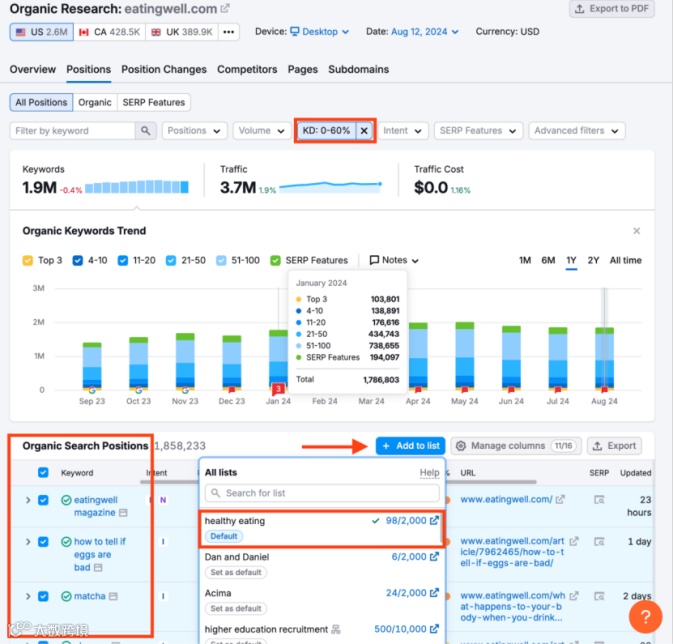This screenshot has width=673, height=644.
Task: Click the orange help question mark bubble
Action: [x=645, y=617]
